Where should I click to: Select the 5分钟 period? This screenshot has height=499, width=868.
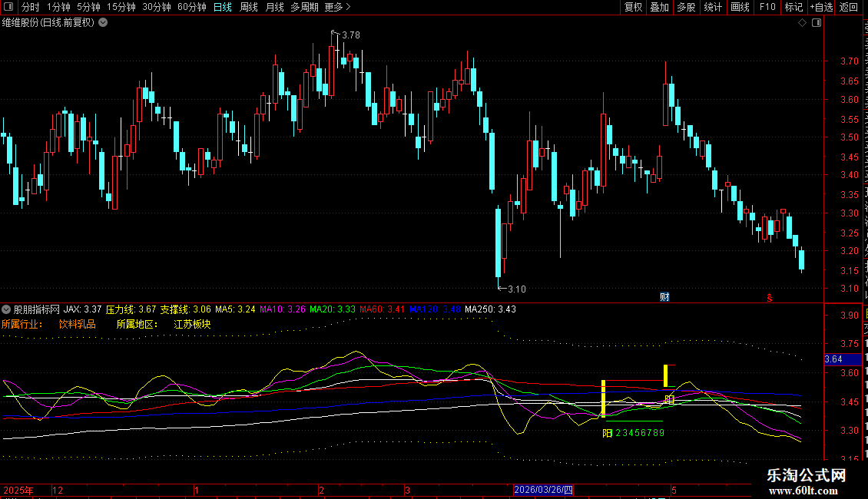pos(88,7)
